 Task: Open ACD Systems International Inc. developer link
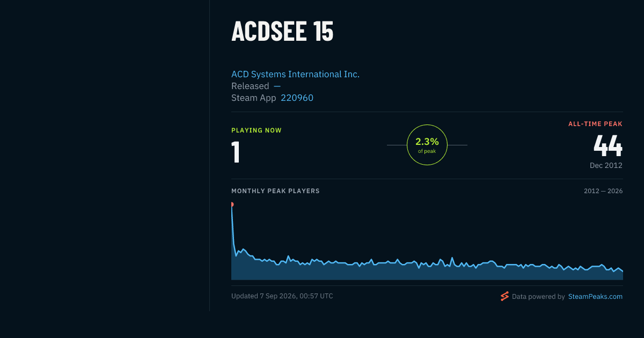pyautogui.click(x=295, y=74)
